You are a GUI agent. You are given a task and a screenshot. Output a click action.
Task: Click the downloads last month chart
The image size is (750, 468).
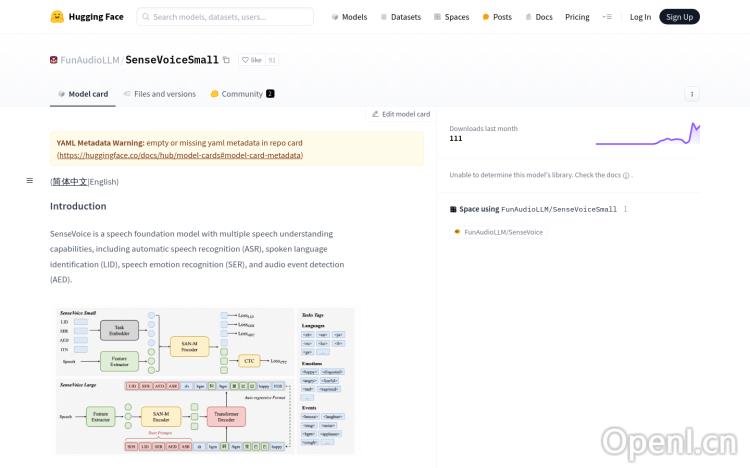point(647,134)
